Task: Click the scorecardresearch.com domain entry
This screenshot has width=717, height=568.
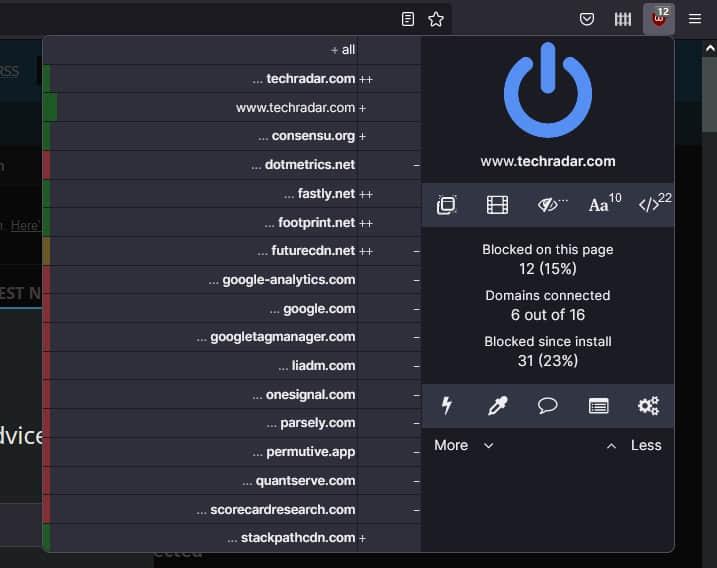Action: 282,510
